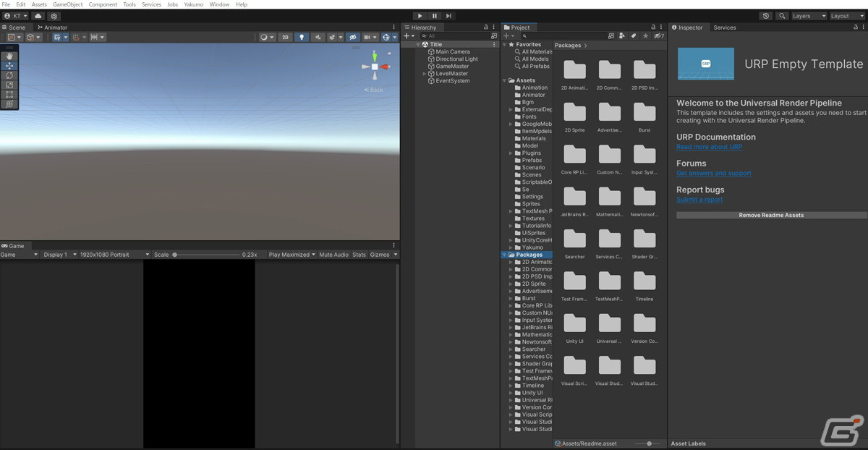Image resolution: width=868 pixels, height=450 pixels.
Task: Open Project panel three-dot menu
Action: (662, 27)
